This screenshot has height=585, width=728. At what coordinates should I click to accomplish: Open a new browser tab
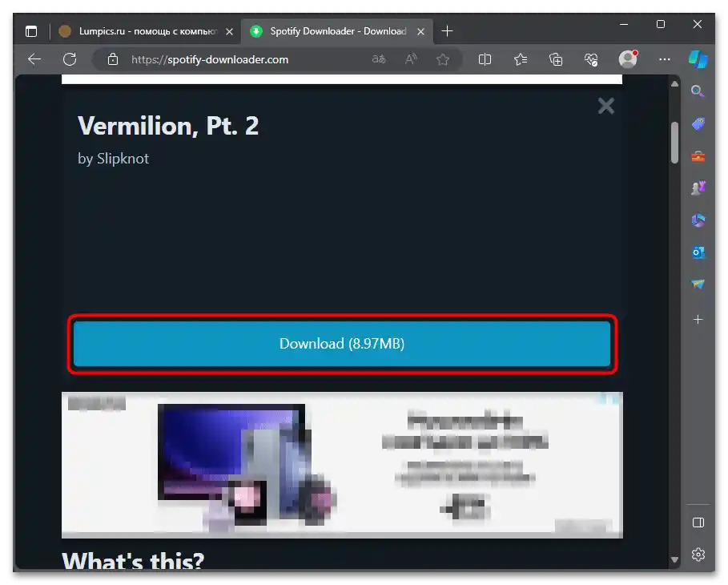point(447,31)
